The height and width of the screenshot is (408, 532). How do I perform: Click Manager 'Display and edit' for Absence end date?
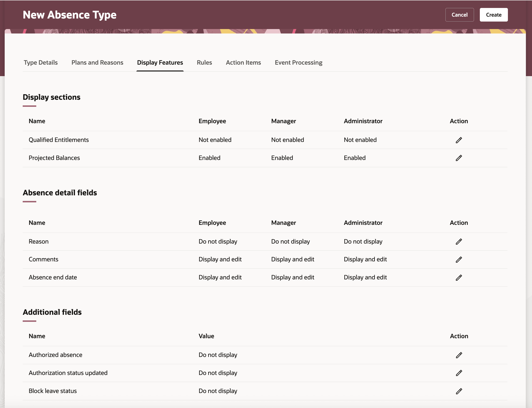click(293, 277)
